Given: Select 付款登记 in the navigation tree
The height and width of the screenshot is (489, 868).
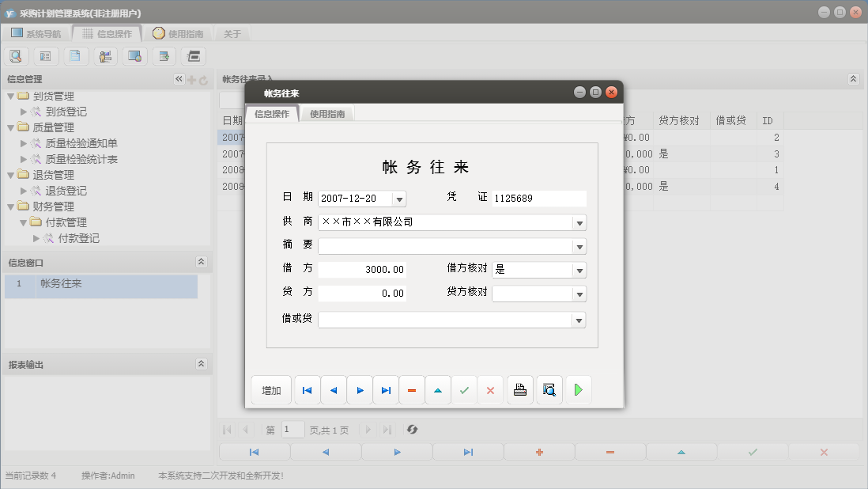Looking at the screenshot, I should click(x=78, y=238).
